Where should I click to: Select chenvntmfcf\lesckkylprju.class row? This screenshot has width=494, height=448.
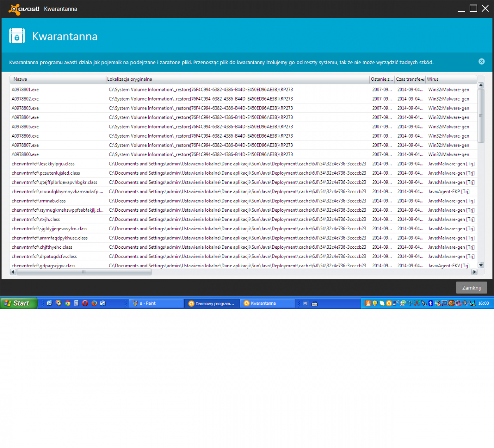pyautogui.click(x=243, y=163)
